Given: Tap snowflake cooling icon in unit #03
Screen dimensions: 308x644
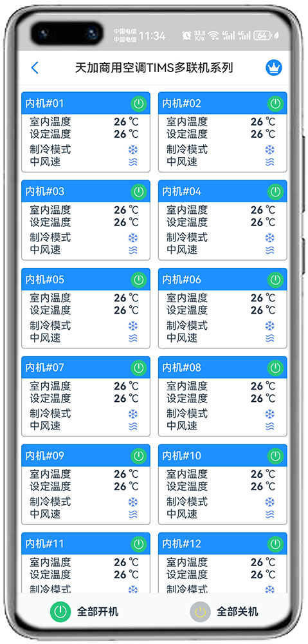Looking at the screenshot, I should 133,238.
